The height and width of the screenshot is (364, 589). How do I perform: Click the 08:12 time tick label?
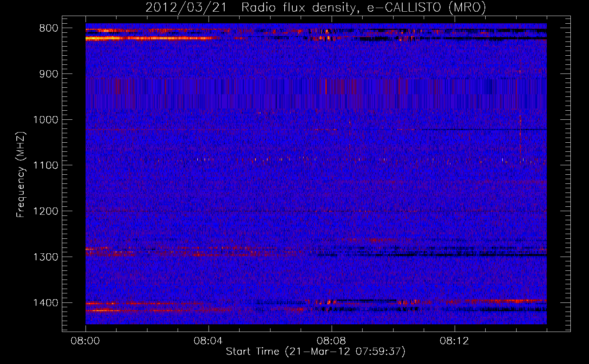click(x=454, y=341)
